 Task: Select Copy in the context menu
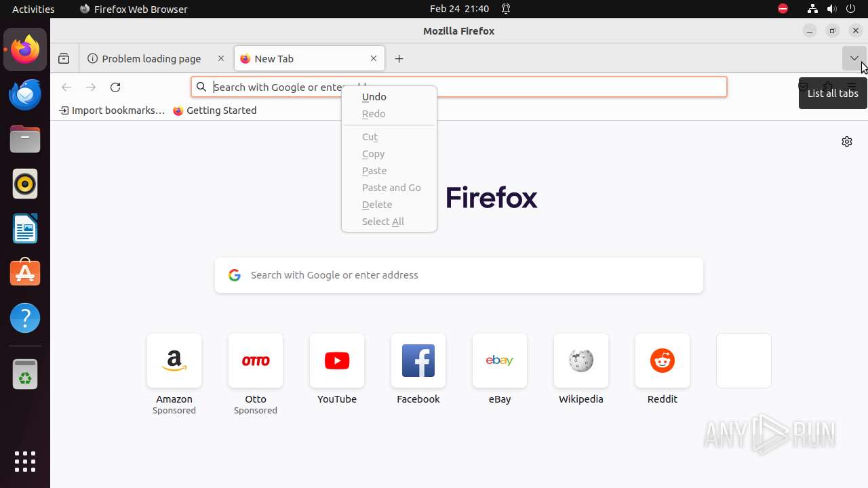point(389,154)
